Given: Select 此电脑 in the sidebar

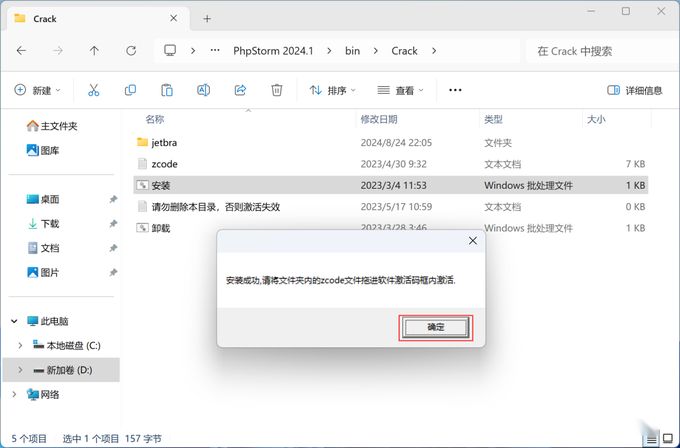Looking at the screenshot, I should click(x=48, y=321).
